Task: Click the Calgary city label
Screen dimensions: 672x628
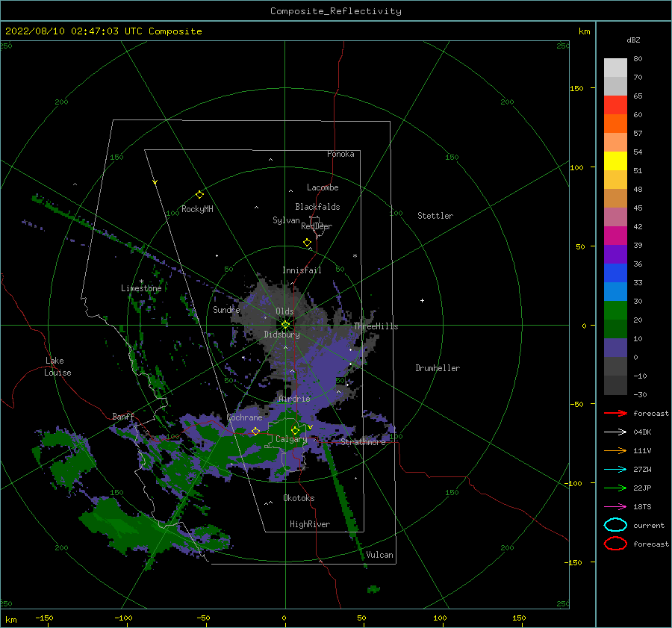Action: pyautogui.click(x=291, y=439)
